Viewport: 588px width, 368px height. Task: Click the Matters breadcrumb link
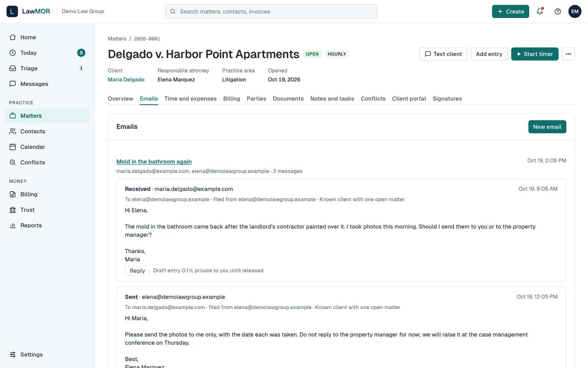[x=117, y=39]
